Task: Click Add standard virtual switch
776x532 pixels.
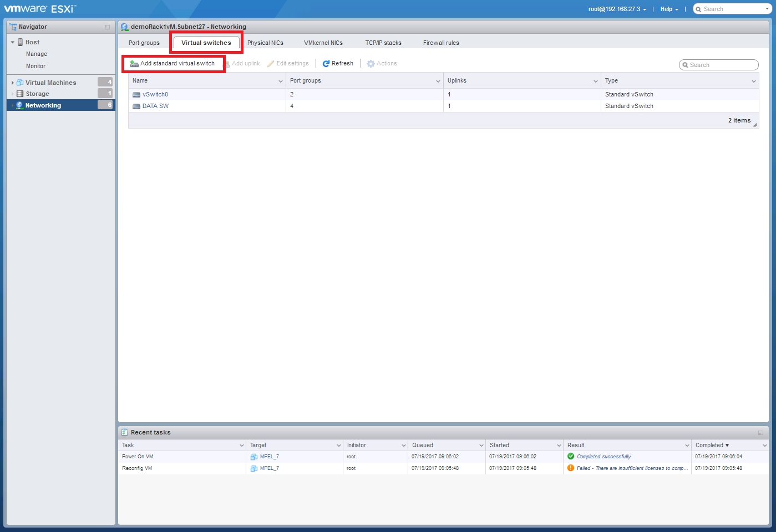Action: tap(173, 64)
